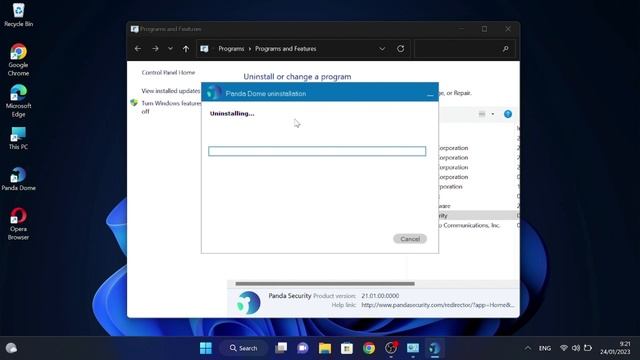The width and height of the screenshot is (640, 360).
Task: Open Turn Windows features on or off
Action: click(x=171, y=107)
